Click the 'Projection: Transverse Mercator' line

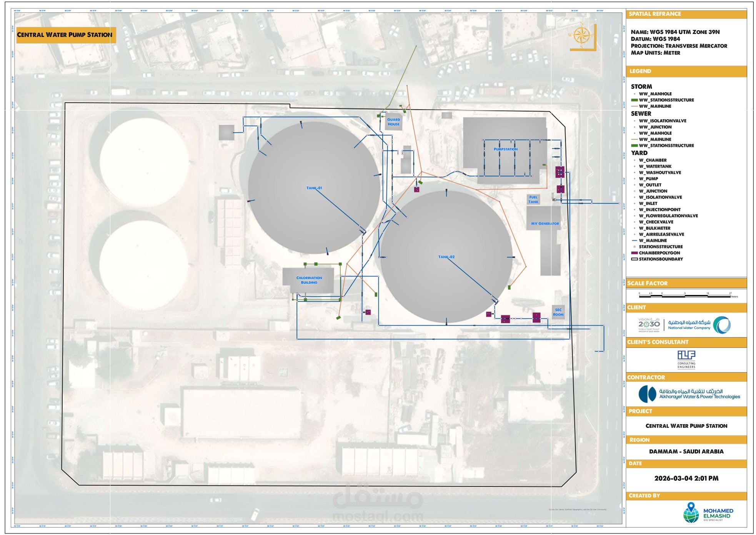click(679, 46)
